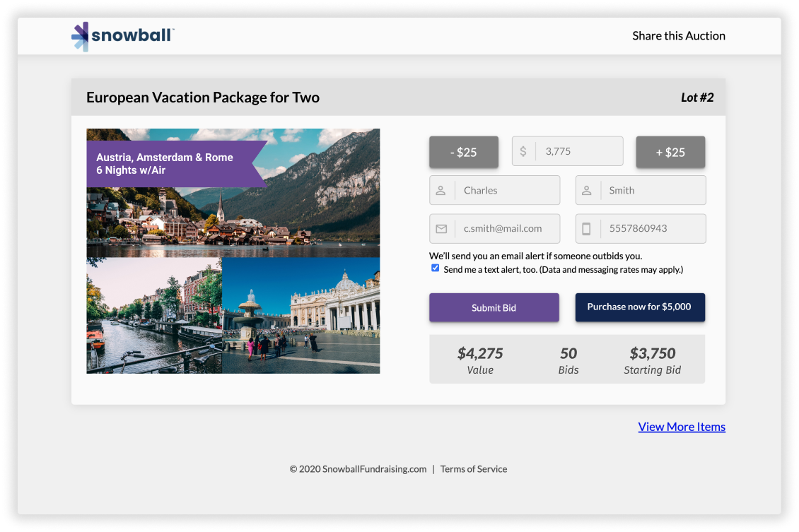Click Purchase now for $5,000

click(640, 307)
